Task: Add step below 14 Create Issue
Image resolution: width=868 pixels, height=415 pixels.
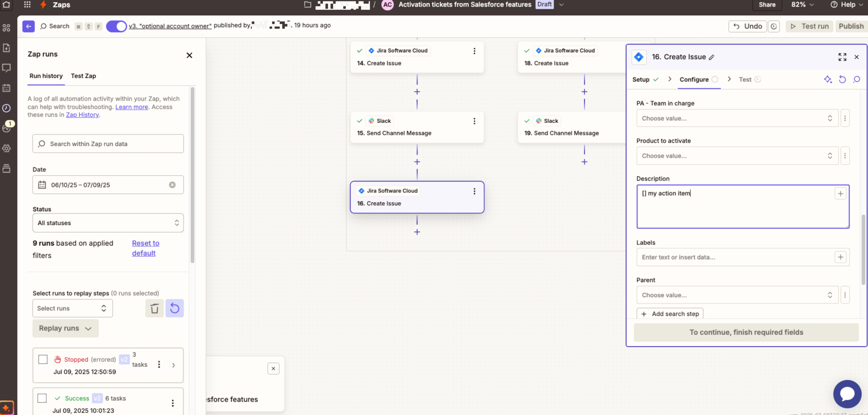Action: click(417, 92)
